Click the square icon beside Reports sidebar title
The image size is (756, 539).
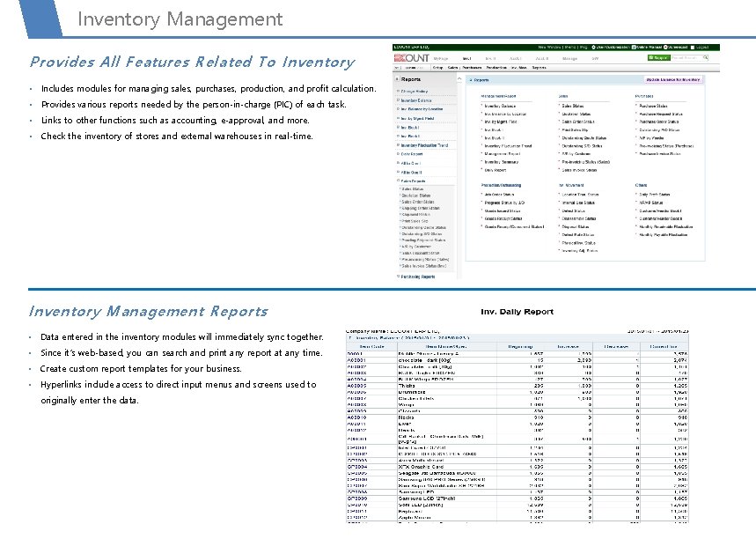(397, 79)
